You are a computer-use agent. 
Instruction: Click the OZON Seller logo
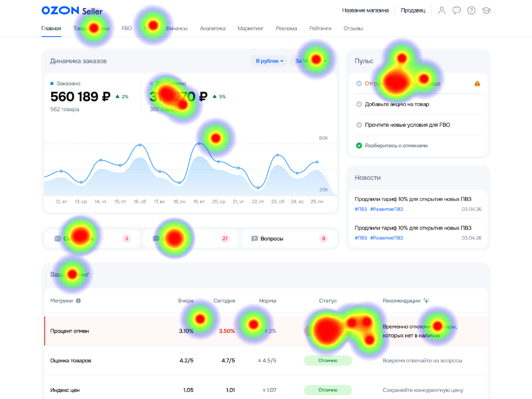tap(71, 11)
